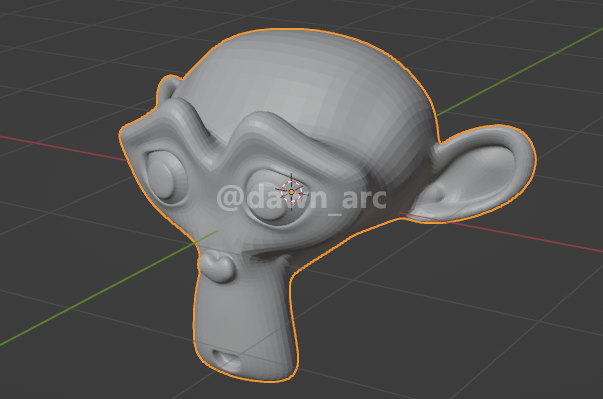Click the @dawn_arc watermark text
This screenshot has width=603, height=399.
click(x=301, y=198)
